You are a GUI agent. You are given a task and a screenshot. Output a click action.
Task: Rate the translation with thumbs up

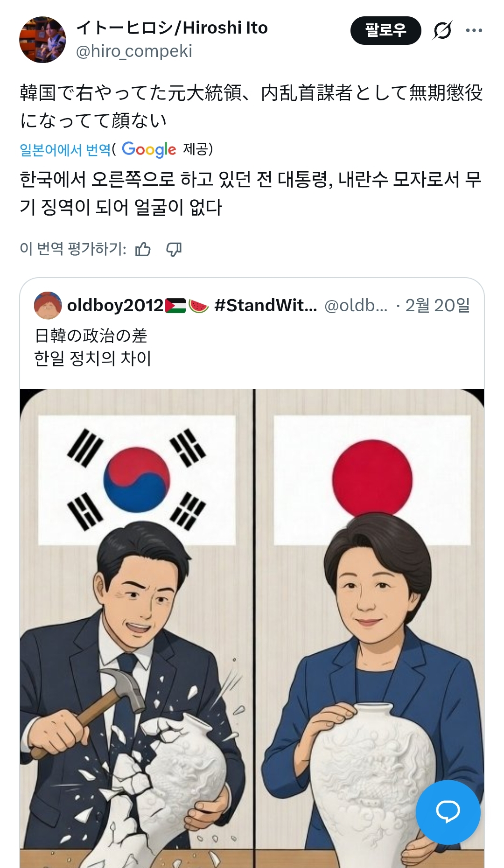point(143,249)
